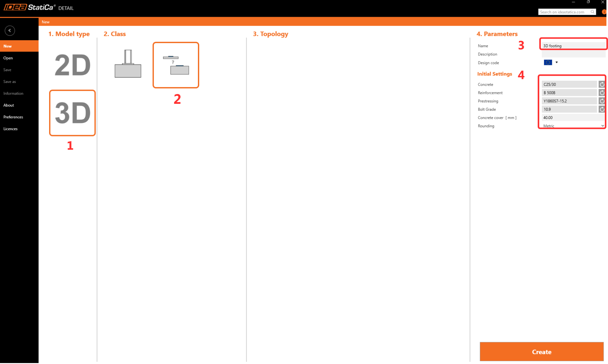
Task: Select the 2D model type
Action: click(72, 65)
